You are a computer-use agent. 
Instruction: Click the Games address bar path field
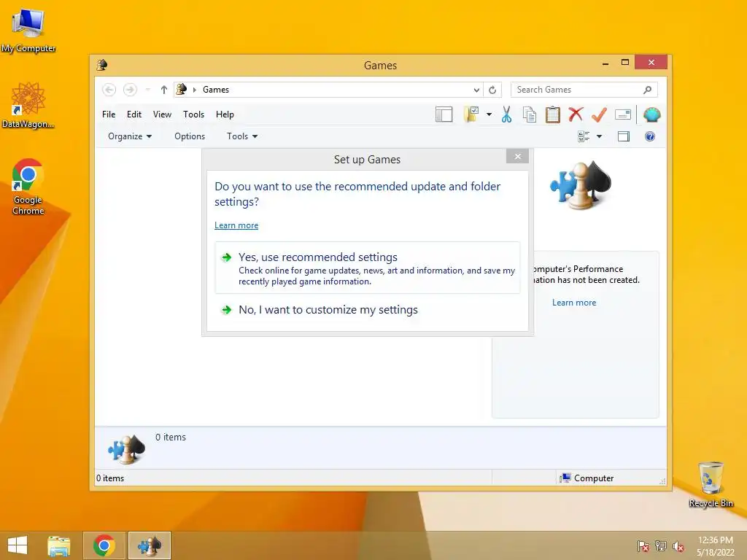[x=328, y=90]
